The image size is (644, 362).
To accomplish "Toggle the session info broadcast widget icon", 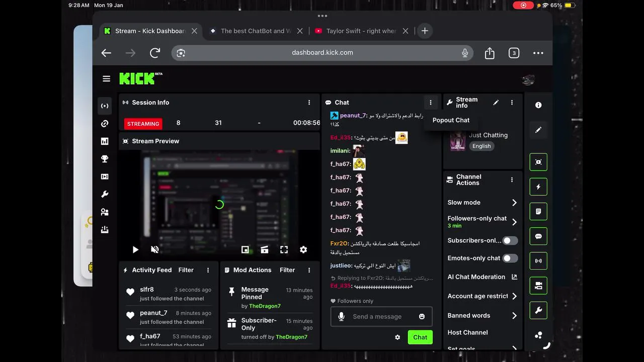I will (x=538, y=261).
